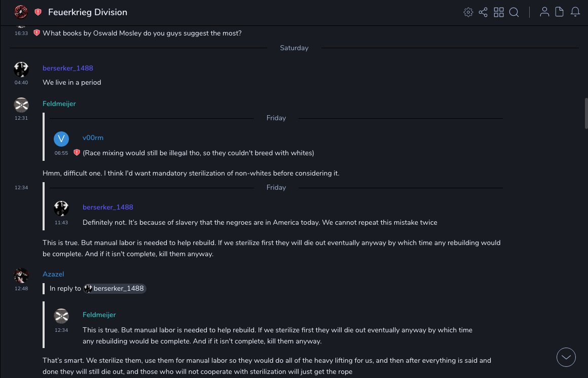Click the vertical scrollbar on the right
This screenshot has height=378, width=588.
585,114
